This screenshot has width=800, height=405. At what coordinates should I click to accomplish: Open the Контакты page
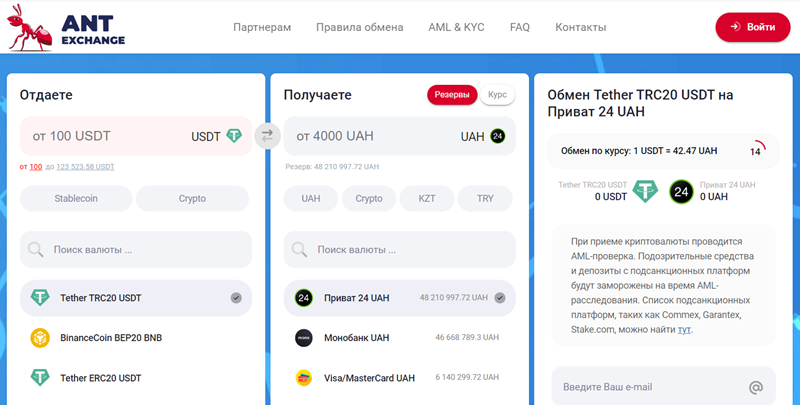tap(581, 27)
